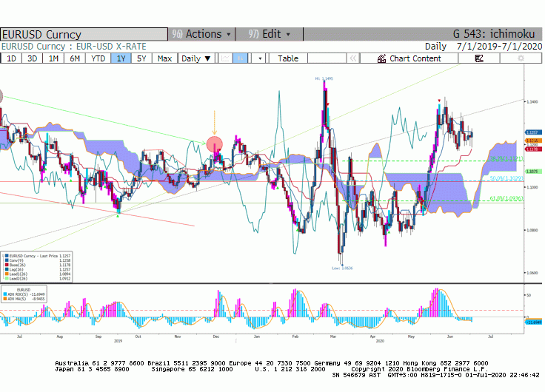Screen dimensions: 545x392
Task: Switch to the 1D range tab
Action: tap(11, 58)
